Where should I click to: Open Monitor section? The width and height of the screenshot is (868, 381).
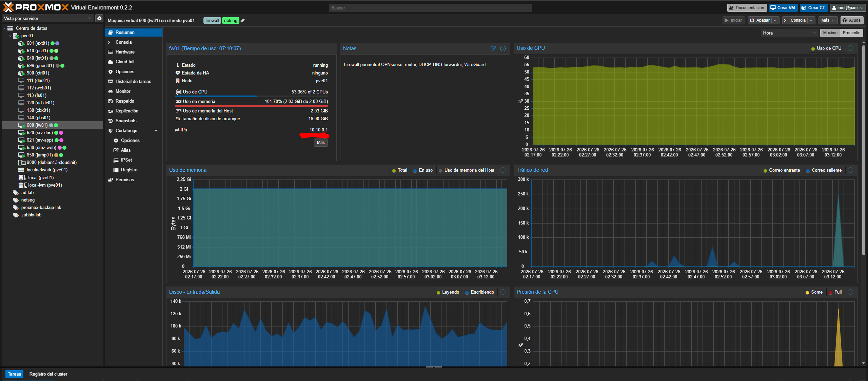click(134, 91)
